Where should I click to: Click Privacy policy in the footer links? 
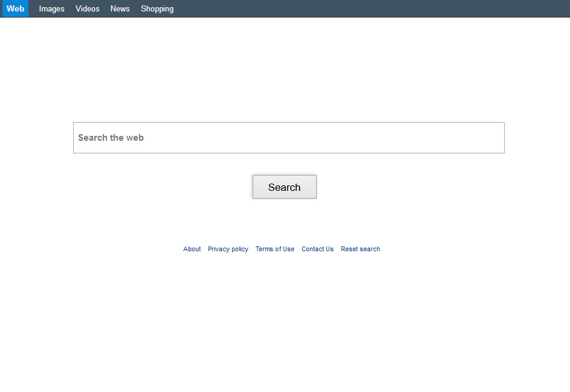(x=228, y=249)
